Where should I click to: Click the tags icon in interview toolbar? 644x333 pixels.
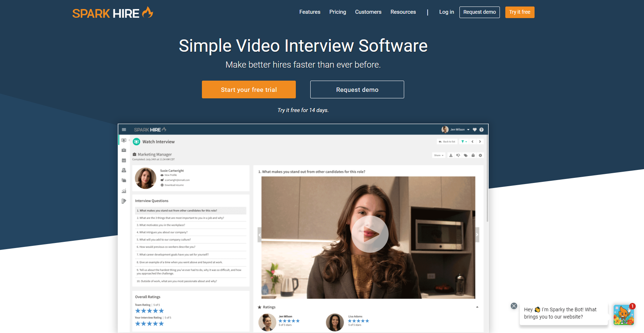pyautogui.click(x=466, y=155)
